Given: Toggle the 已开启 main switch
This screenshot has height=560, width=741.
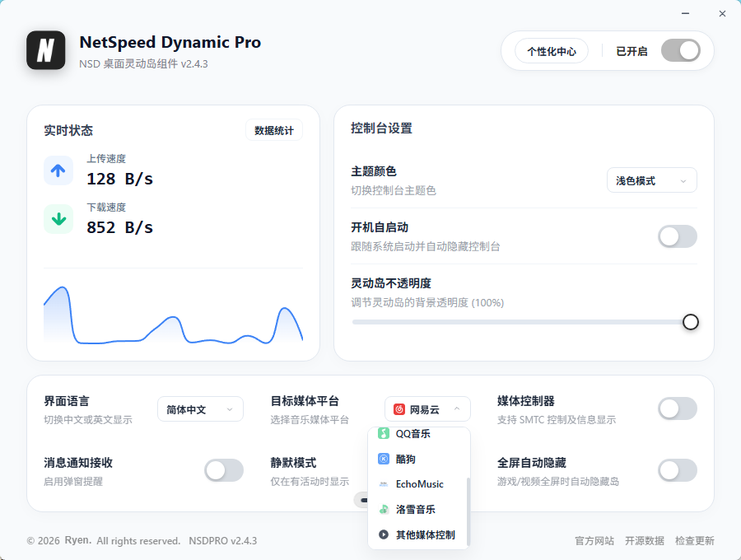Looking at the screenshot, I should click(x=681, y=50).
